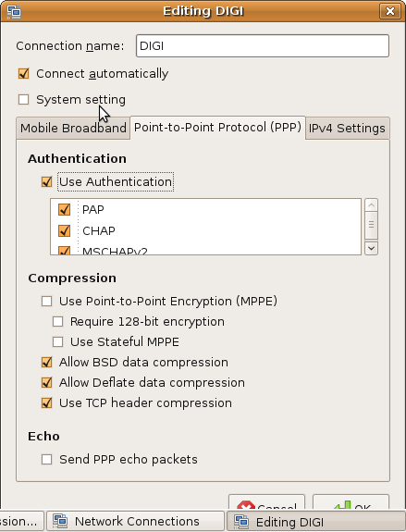The height and width of the screenshot is (532, 406).
Task: Disable Connect automatically checkbox
Action: tap(24, 74)
